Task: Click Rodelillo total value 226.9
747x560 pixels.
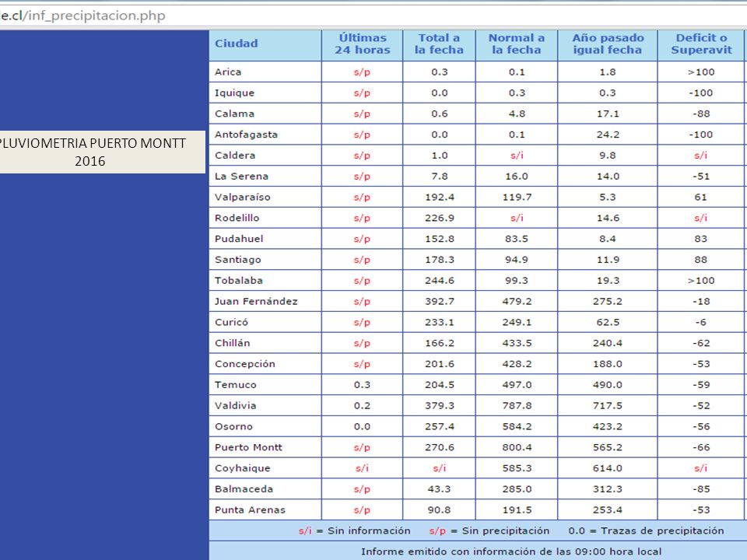Action: pos(439,218)
